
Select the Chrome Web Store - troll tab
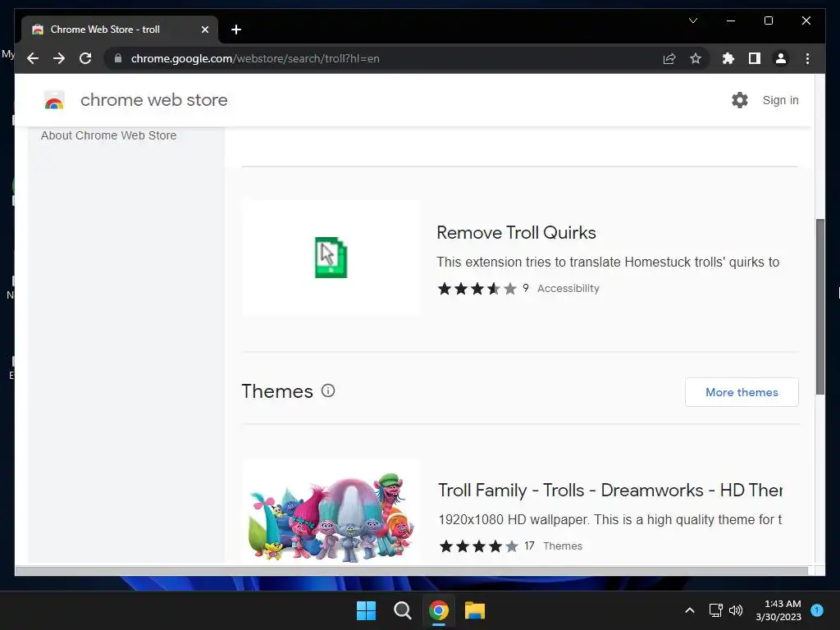click(119, 30)
